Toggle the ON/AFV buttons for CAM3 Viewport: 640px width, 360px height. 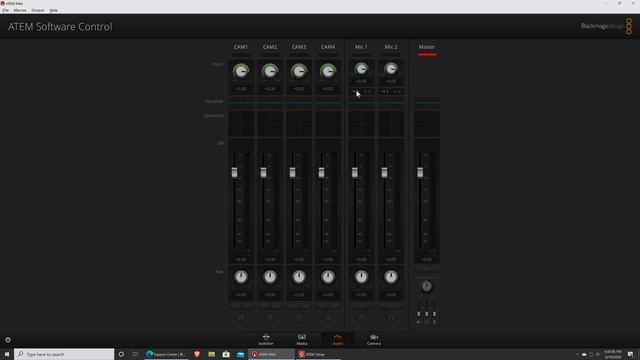pyautogui.click(x=299, y=305)
